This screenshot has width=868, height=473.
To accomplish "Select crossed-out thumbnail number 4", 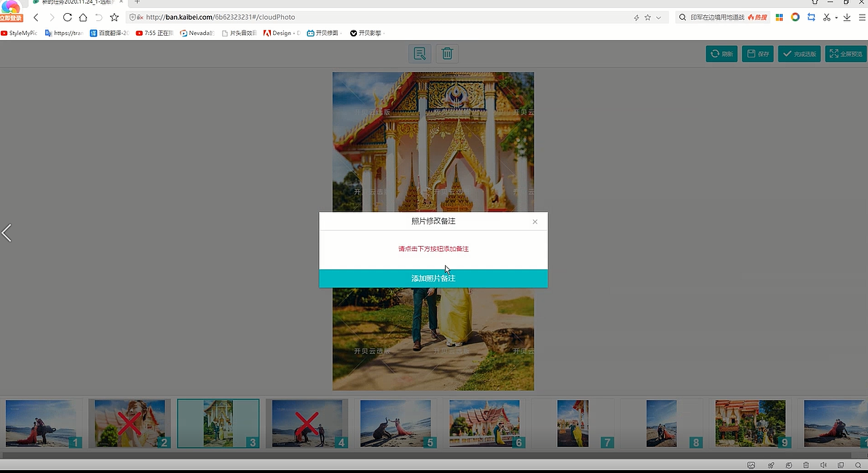I will [307, 424].
